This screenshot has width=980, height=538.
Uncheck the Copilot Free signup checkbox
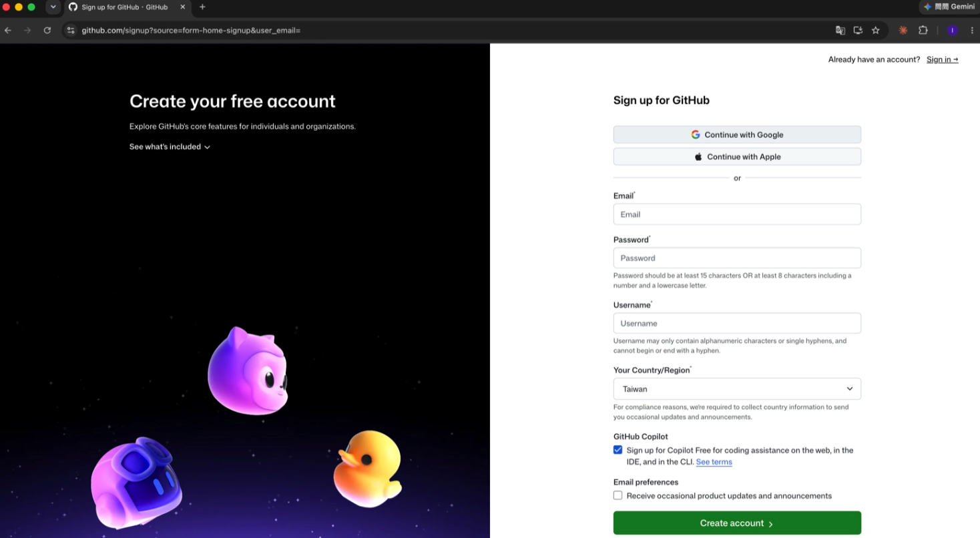click(618, 450)
